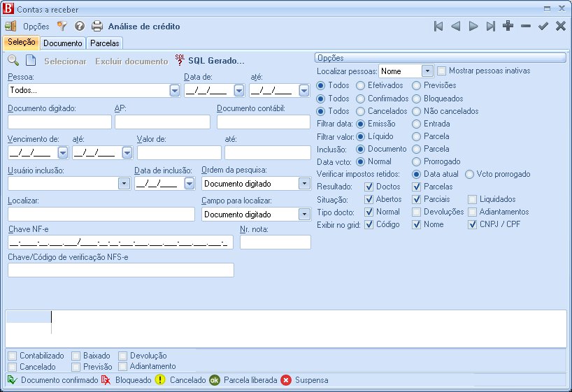Select the Efetivados radio button
Viewport: 572px width, 392px height.
coord(361,85)
